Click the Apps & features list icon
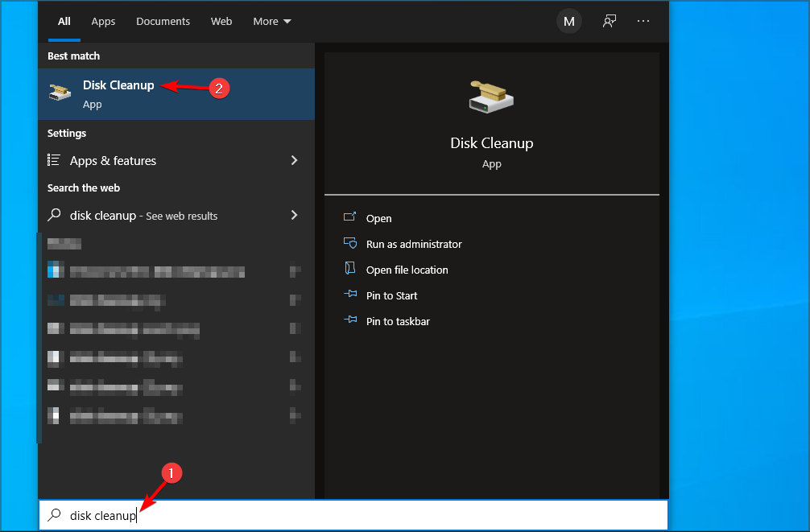The height and width of the screenshot is (532, 810). [54, 160]
